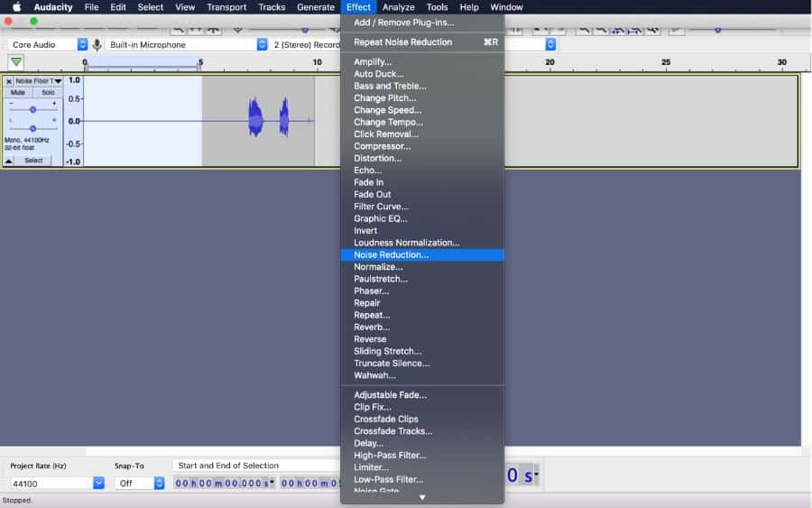Open the Tracks menu
812x508 pixels.
coord(272,7)
